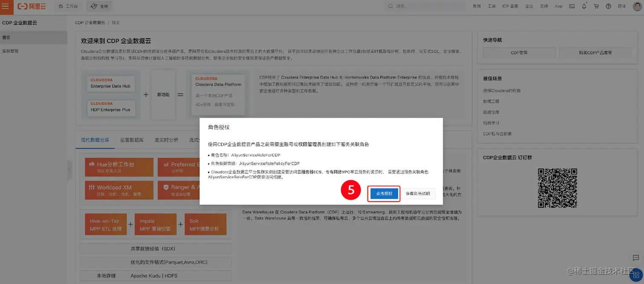Open the 工作台 workbench link

tap(68, 6)
